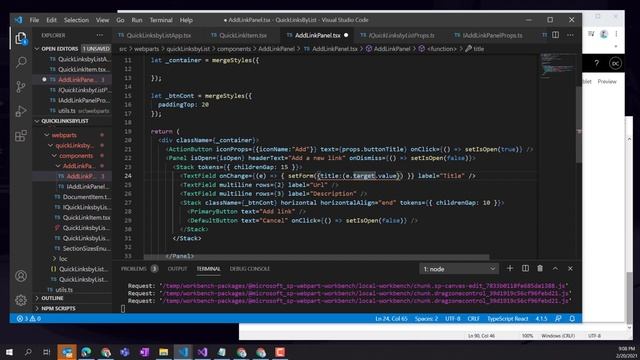The width and height of the screenshot is (640, 360).
Task: Open the File menu
Action: [34, 20]
